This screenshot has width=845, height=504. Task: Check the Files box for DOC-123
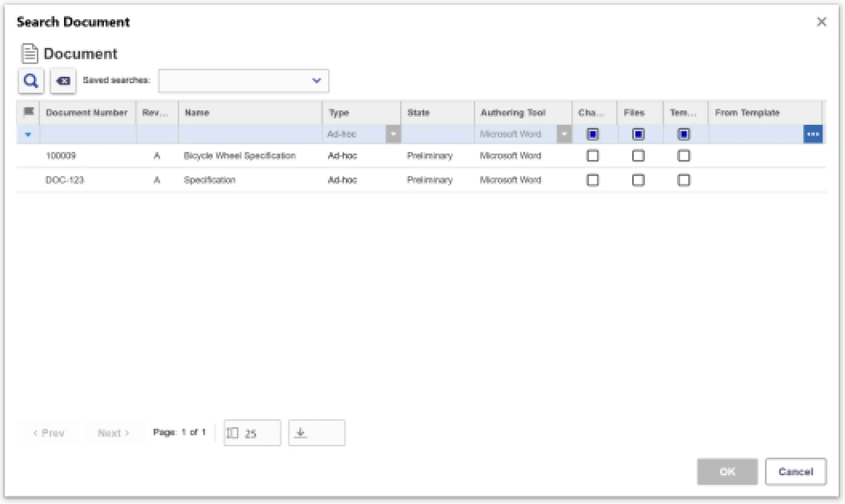[x=638, y=180]
